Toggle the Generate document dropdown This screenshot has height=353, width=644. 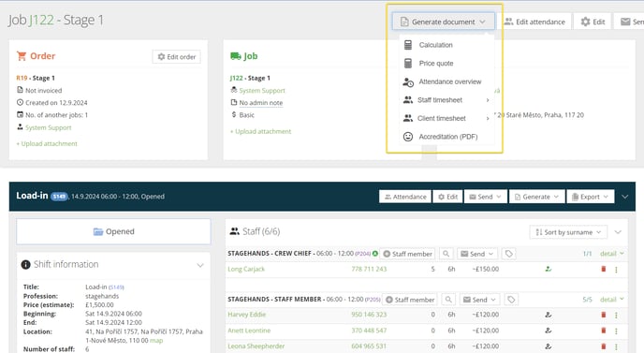[x=443, y=22]
